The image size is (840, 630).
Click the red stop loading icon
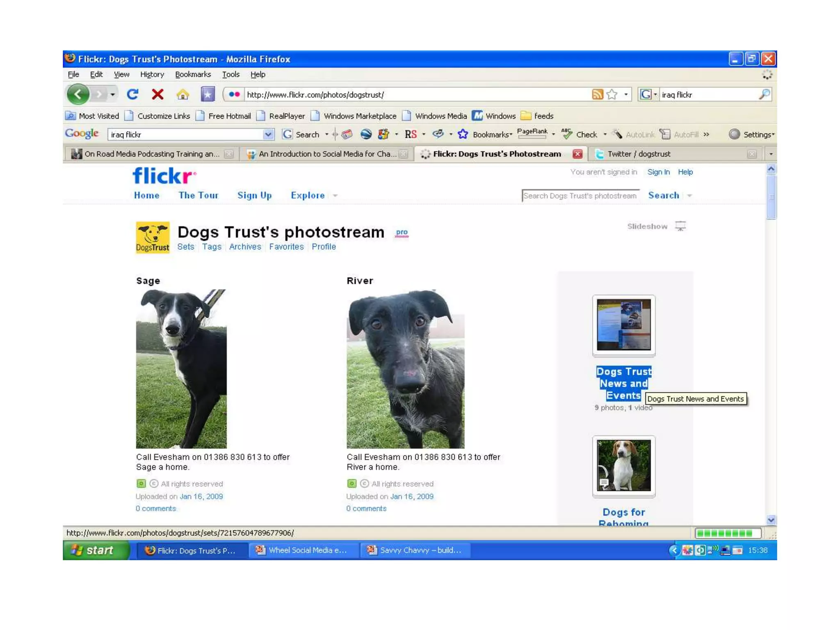[157, 94]
